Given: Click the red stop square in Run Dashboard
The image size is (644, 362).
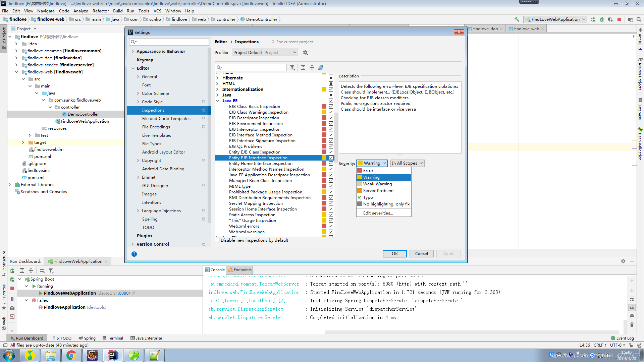Looking at the screenshot, I should [12, 288].
